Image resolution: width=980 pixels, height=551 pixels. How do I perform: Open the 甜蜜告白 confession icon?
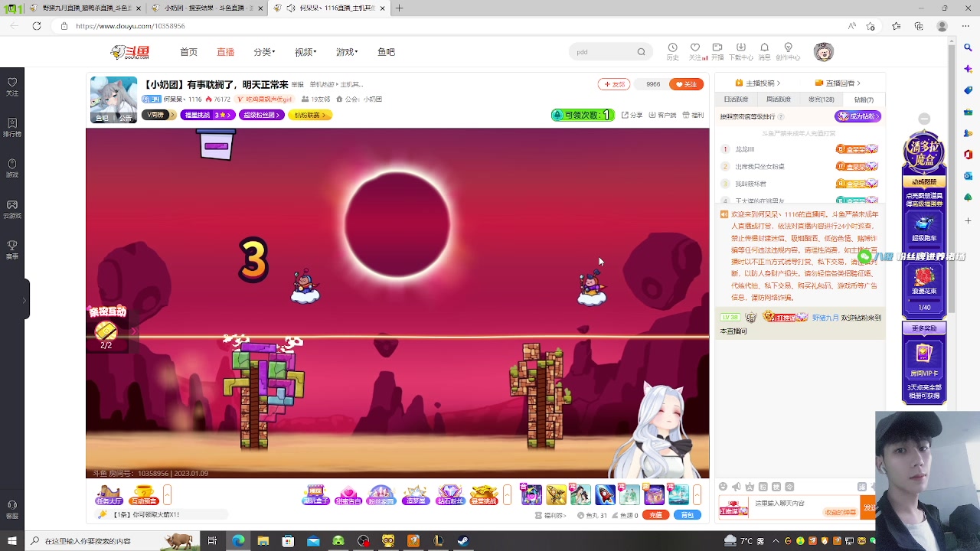[x=348, y=494]
